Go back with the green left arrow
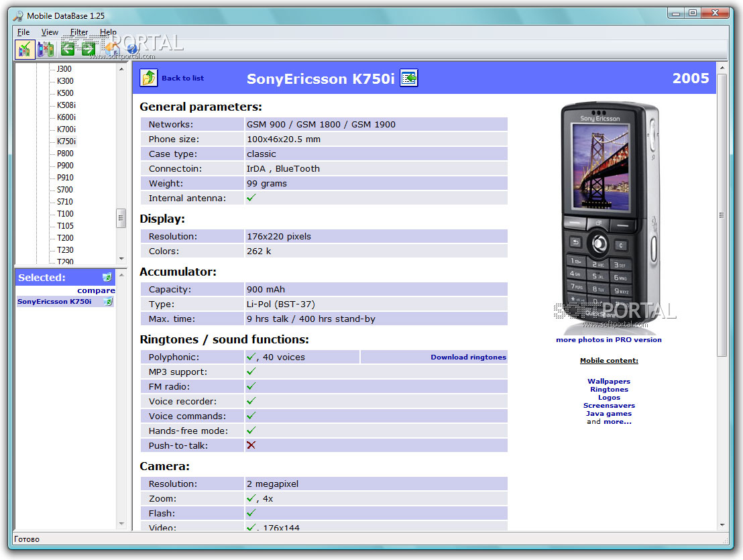 click(68, 48)
